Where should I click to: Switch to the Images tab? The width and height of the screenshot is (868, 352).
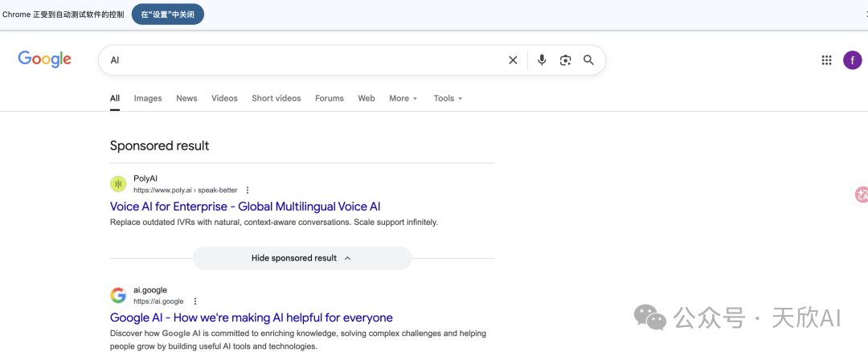pos(148,98)
